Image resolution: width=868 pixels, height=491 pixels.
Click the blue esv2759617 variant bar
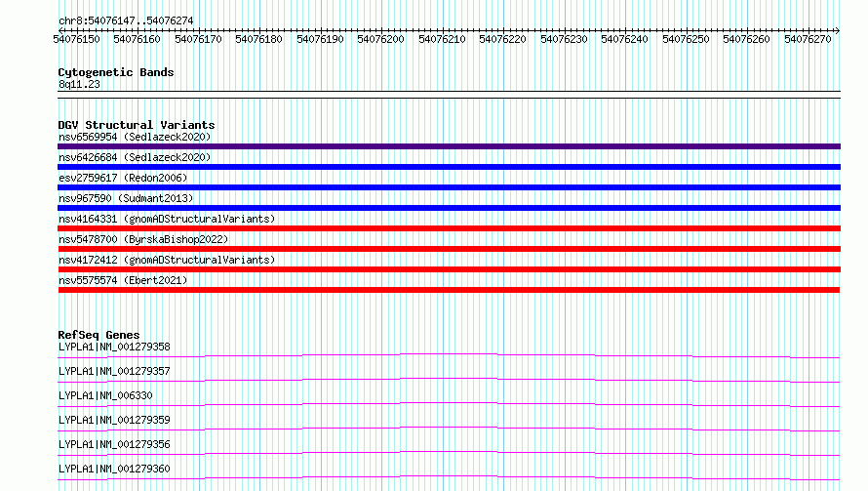[449, 187]
